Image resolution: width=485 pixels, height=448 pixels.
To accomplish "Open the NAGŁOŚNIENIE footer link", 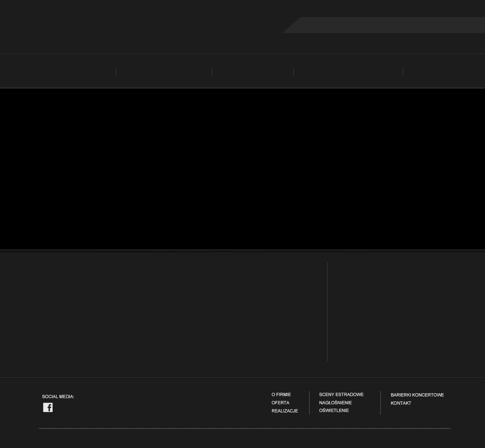I will pos(335,403).
